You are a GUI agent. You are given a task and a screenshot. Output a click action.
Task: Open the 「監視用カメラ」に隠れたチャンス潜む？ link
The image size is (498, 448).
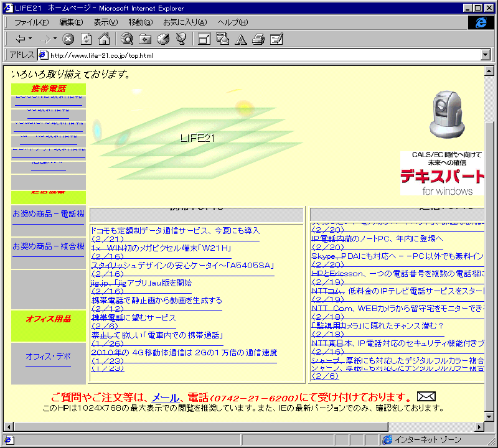[x=377, y=326]
